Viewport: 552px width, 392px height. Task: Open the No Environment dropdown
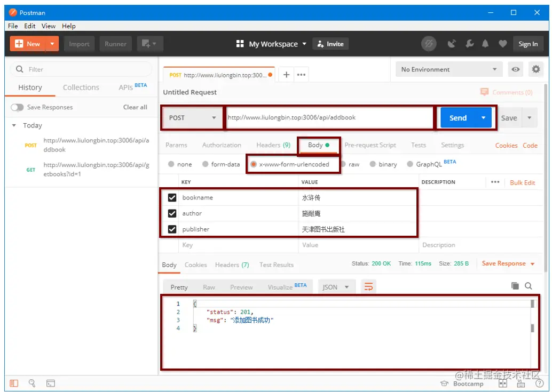[x=449, y=69]
